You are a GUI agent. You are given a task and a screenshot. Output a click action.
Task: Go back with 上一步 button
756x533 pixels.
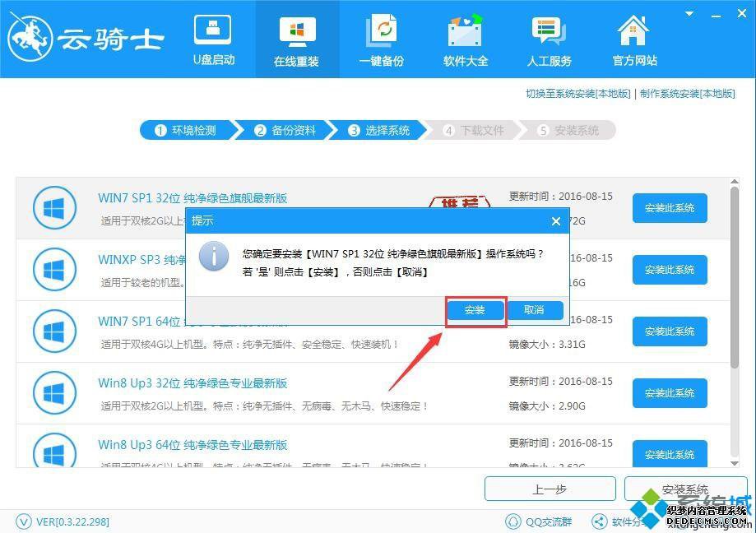pos(550,489)
